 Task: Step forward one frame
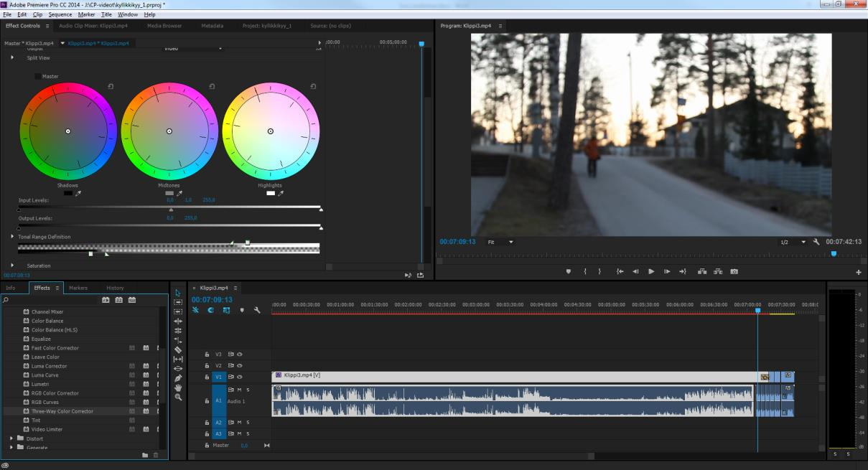tap(667, 272)
